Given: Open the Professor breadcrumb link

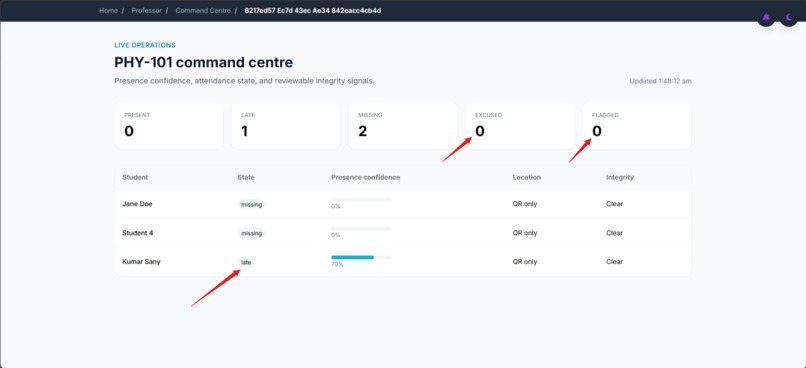Looking at the screenshot, I should (x=146, y=10).
